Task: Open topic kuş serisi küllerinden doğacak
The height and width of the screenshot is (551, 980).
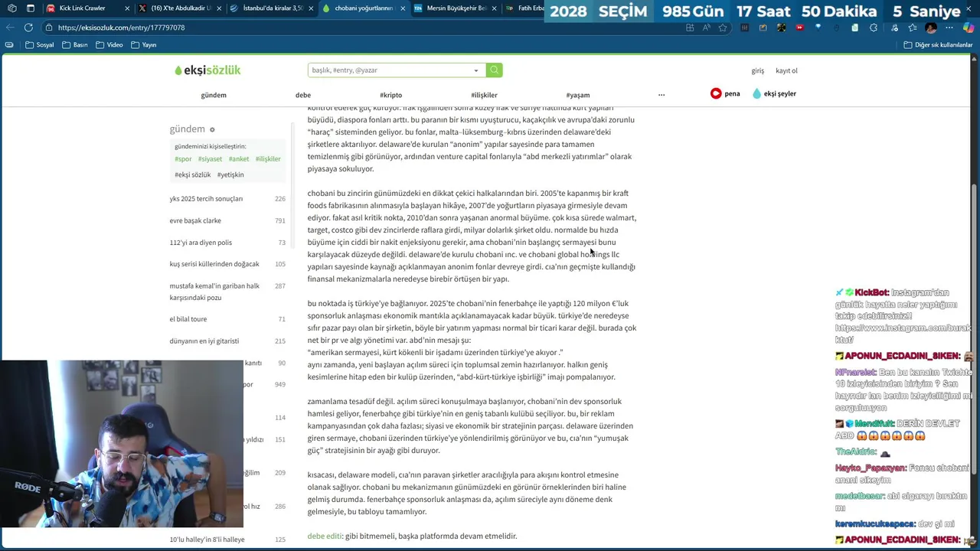Action: (214, 264)
